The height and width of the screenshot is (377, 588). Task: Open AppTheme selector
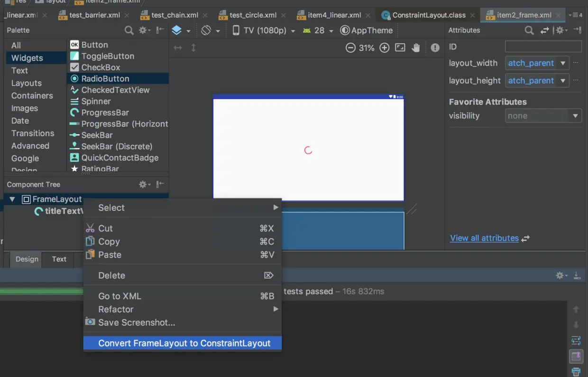pos(367,30)
